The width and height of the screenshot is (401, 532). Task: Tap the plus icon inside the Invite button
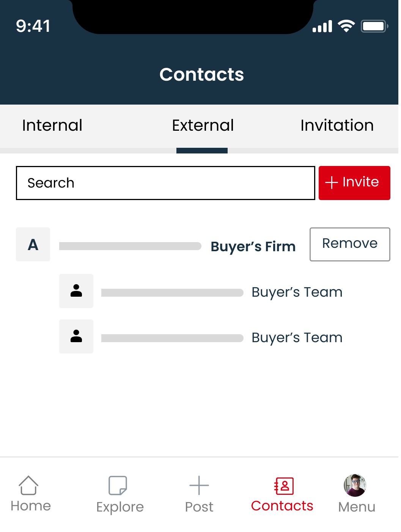click(332, 183)
